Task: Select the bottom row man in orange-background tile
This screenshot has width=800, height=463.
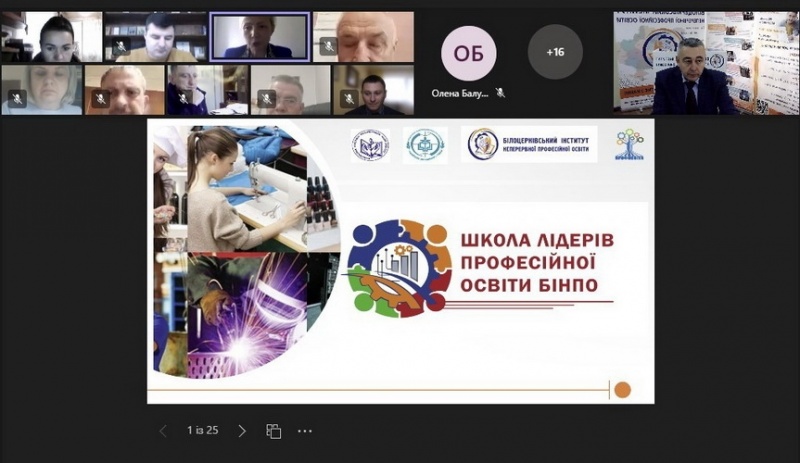Action: click(125, 90)
